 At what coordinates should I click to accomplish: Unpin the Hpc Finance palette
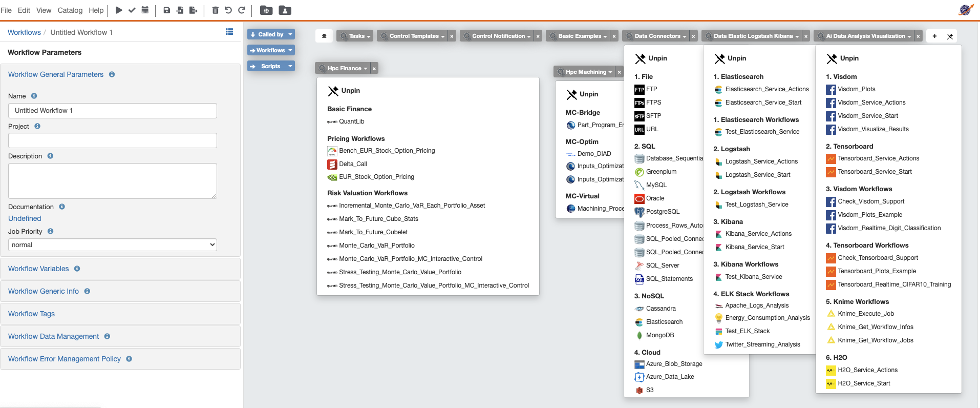[x=344, y=91]
